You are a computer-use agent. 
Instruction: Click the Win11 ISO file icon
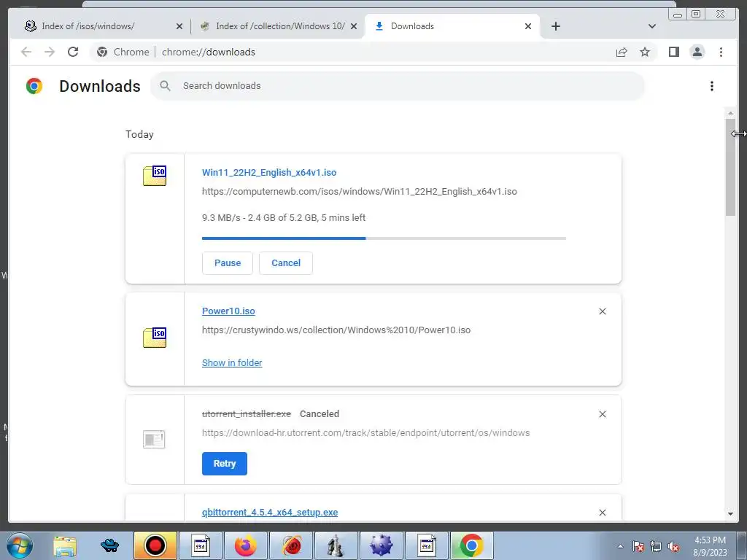[x=155, y=176]
